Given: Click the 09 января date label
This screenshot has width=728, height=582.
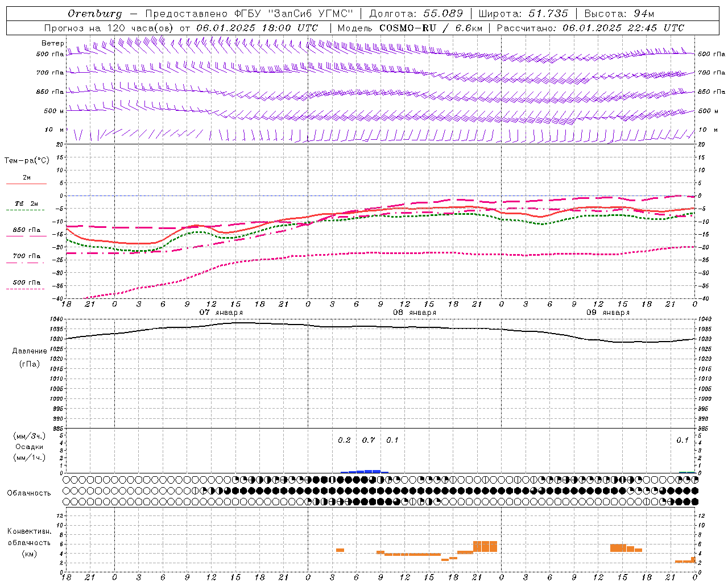Looking at the screenshot, I should pyautogui.click(x=608, y=313).
